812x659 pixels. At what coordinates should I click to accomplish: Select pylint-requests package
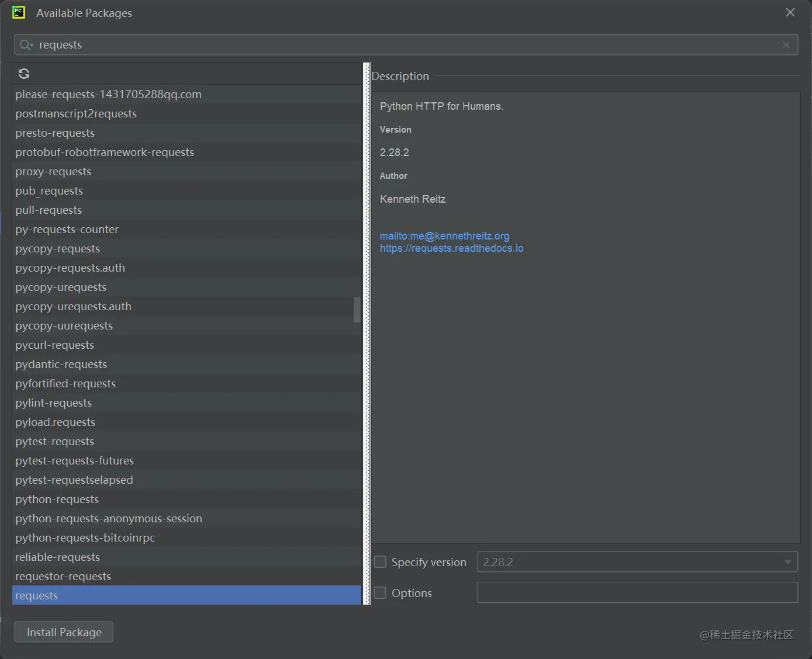point(187,403)
